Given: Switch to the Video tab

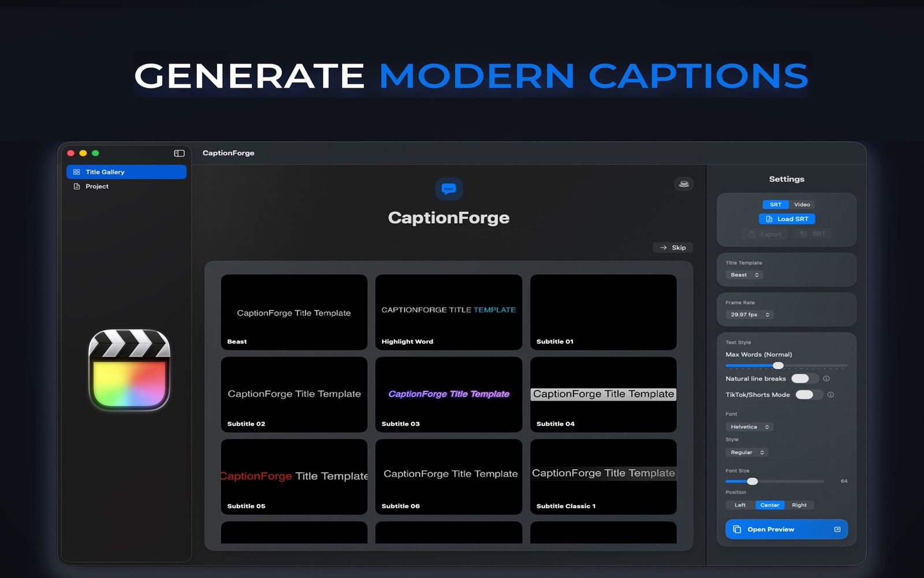Looking at the screenshot, I should tap(802, 205).
